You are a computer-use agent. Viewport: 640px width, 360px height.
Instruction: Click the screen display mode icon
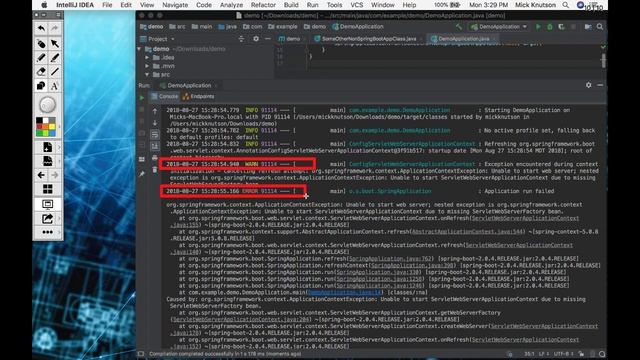click(x=47, y=204)
